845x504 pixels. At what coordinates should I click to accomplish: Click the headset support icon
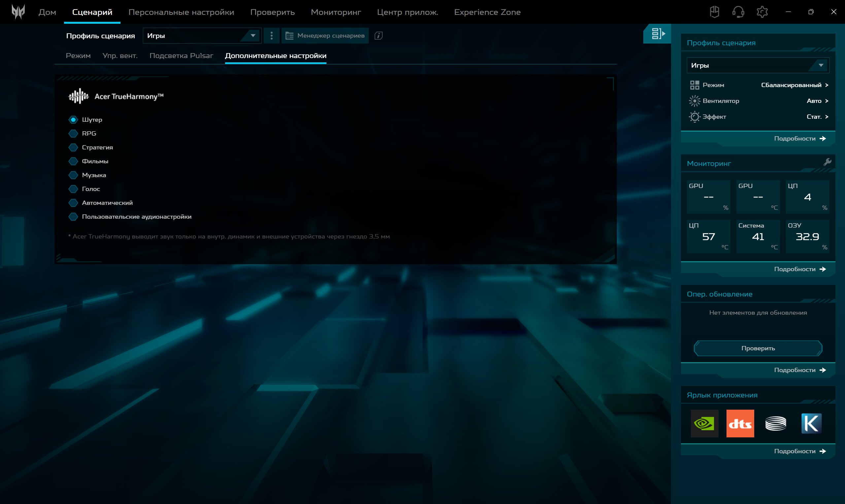tap(738, 12)
